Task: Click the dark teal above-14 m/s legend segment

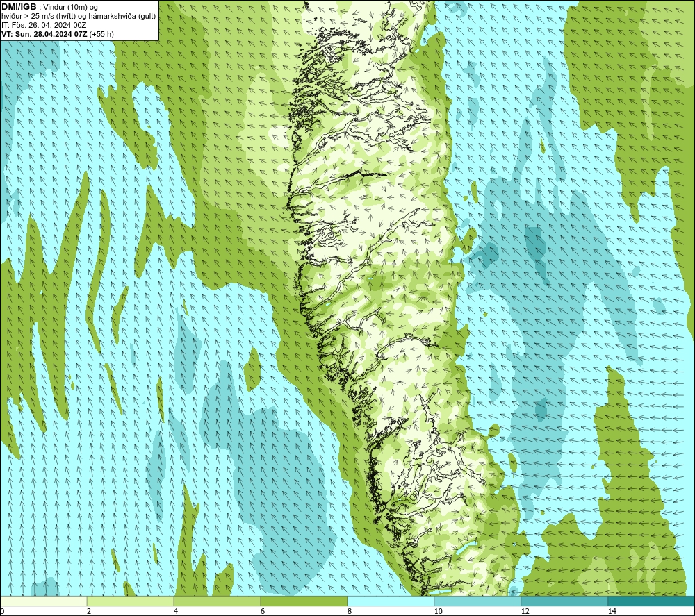Action: (x=652, y=601)
